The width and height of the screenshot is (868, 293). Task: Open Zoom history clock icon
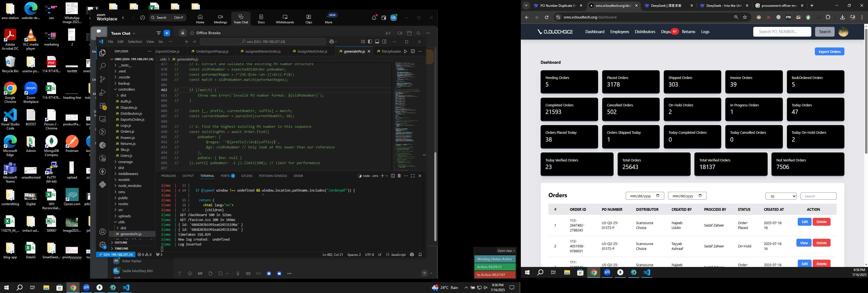(142, 18)
